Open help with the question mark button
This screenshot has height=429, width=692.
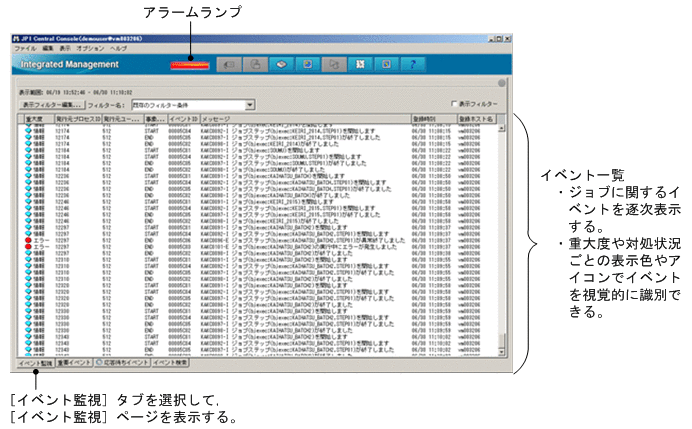click(x=413, y=64)
